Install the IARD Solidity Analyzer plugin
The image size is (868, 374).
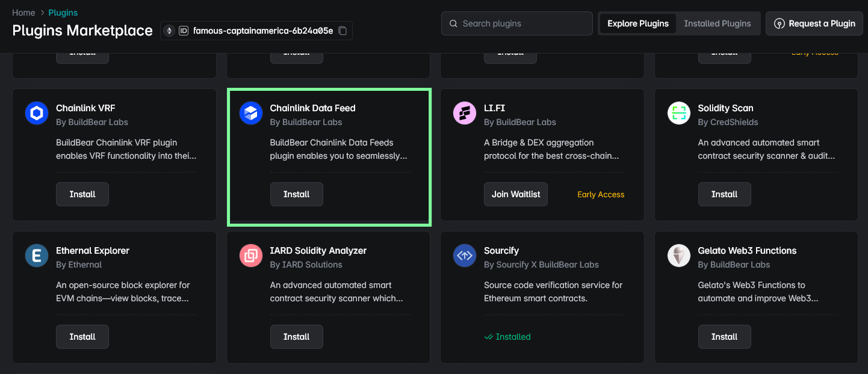[x=297, y=337]
